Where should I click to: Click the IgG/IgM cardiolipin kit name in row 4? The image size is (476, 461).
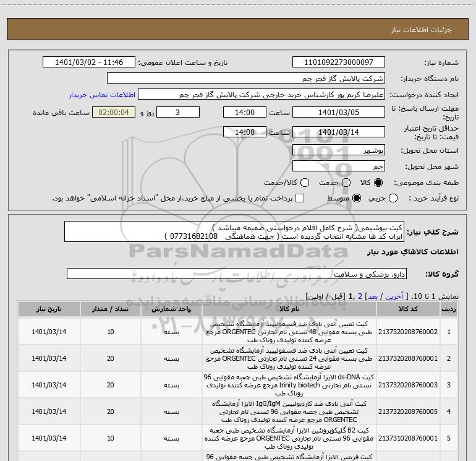[289, 411]
